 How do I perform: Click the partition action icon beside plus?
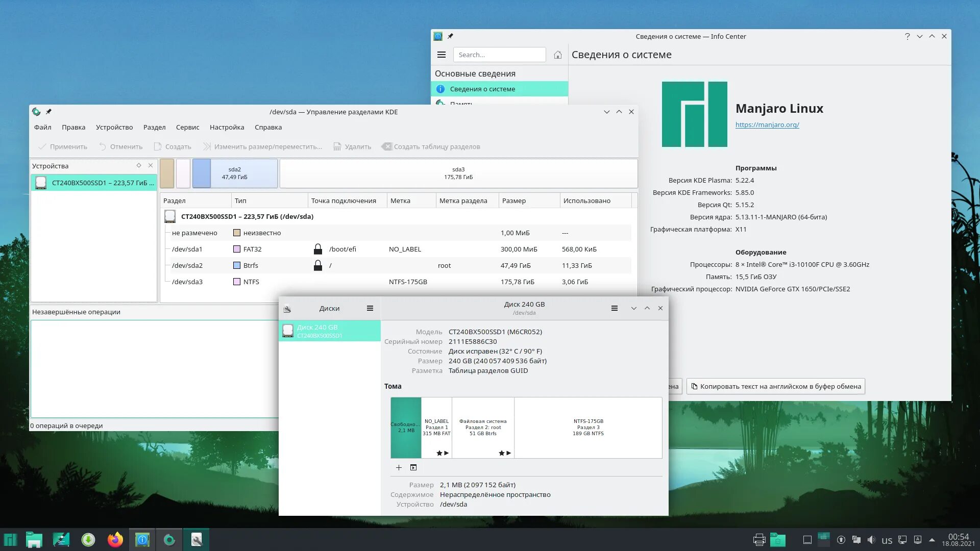(x=413, y=468)
